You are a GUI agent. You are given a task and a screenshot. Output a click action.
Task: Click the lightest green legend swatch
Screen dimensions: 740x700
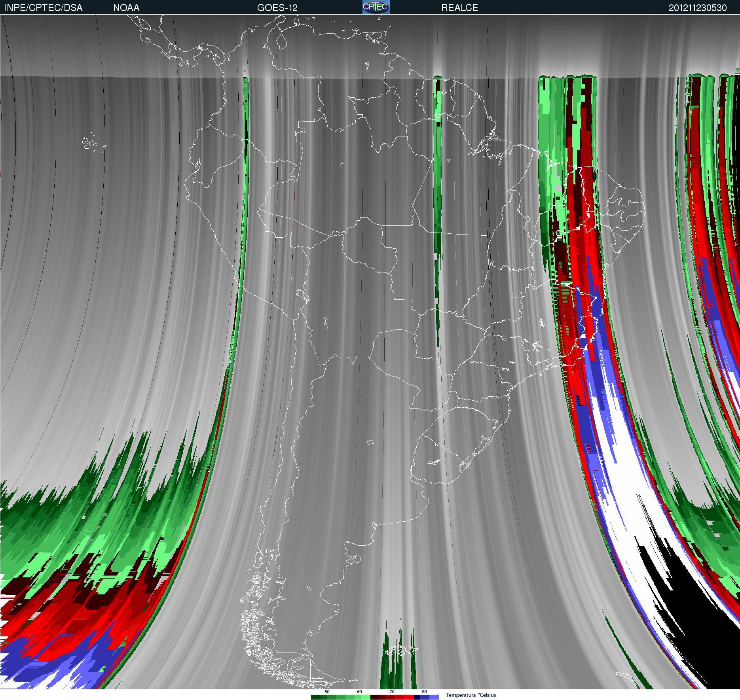tap(366, 697)
